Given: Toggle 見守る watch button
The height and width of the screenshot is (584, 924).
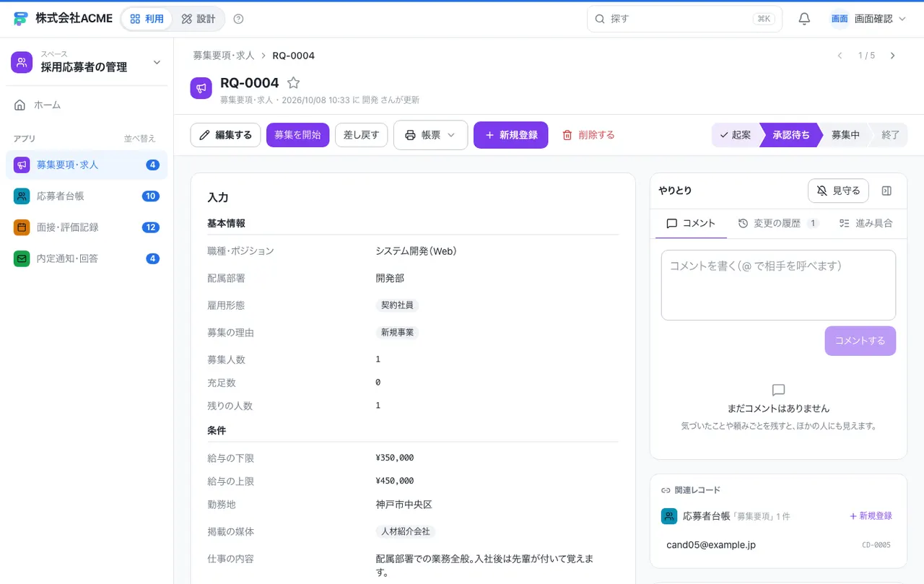Looking at the screenshot, I should 838,191.
